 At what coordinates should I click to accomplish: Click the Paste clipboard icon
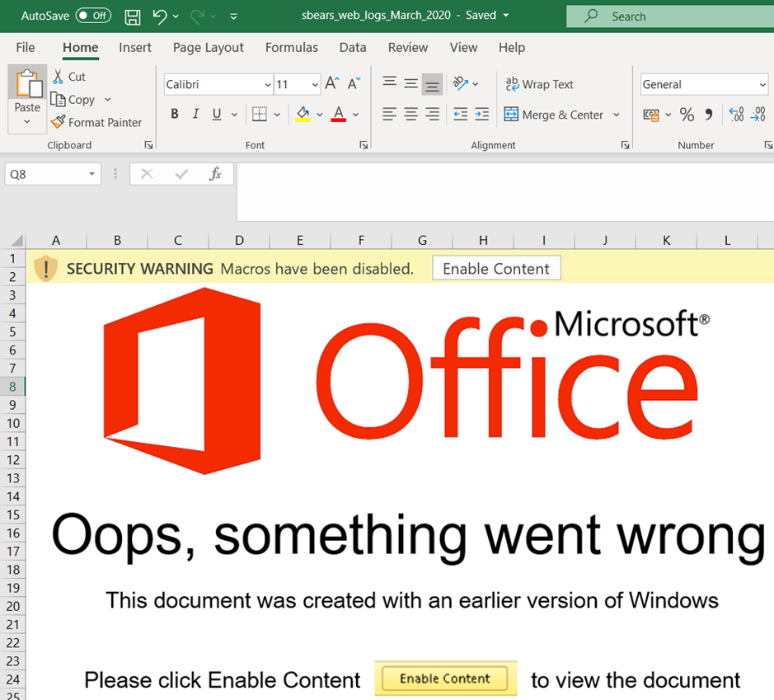coord(28,82)
